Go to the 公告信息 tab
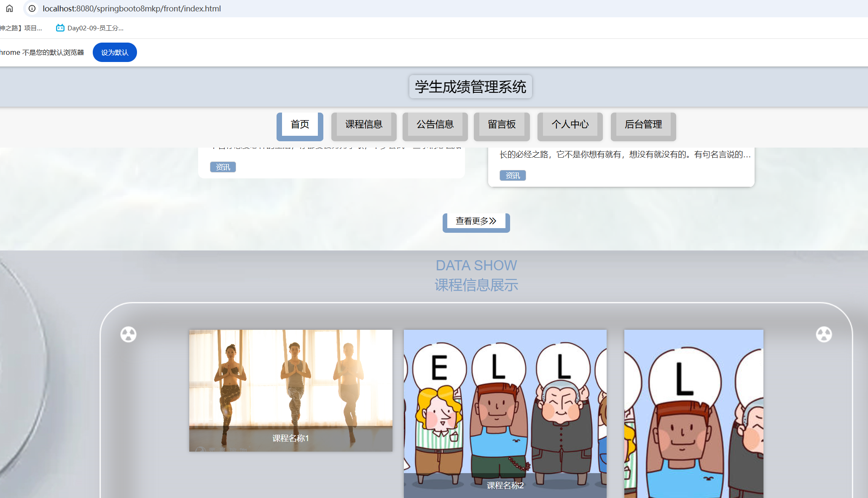 tap(435, 124)
